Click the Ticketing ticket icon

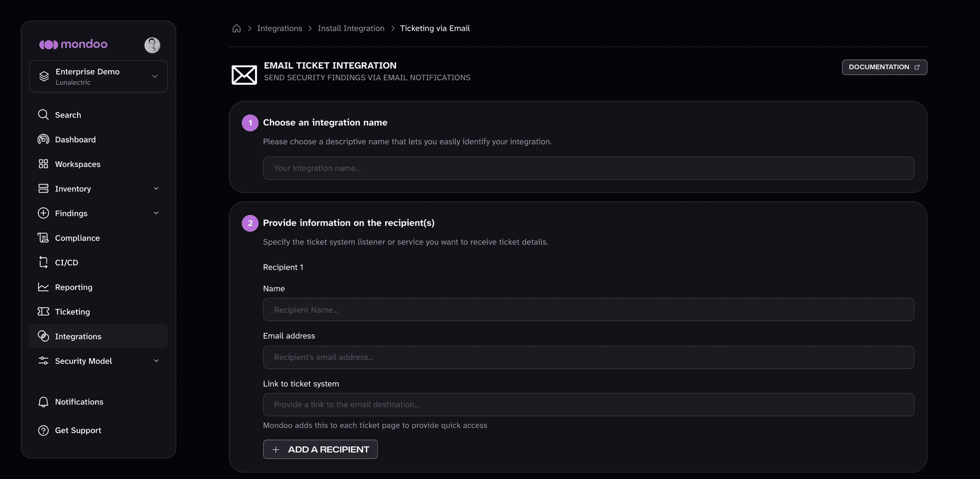click(43, 312)
